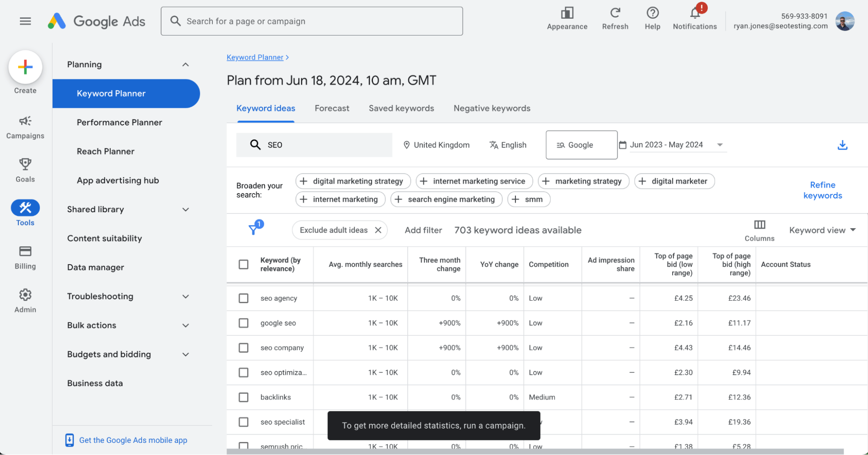The height and width of the screenshot is (455, 868).
Task: Click the SEO keyword search field
Action: pyautogui.click(x=314, y=145)
